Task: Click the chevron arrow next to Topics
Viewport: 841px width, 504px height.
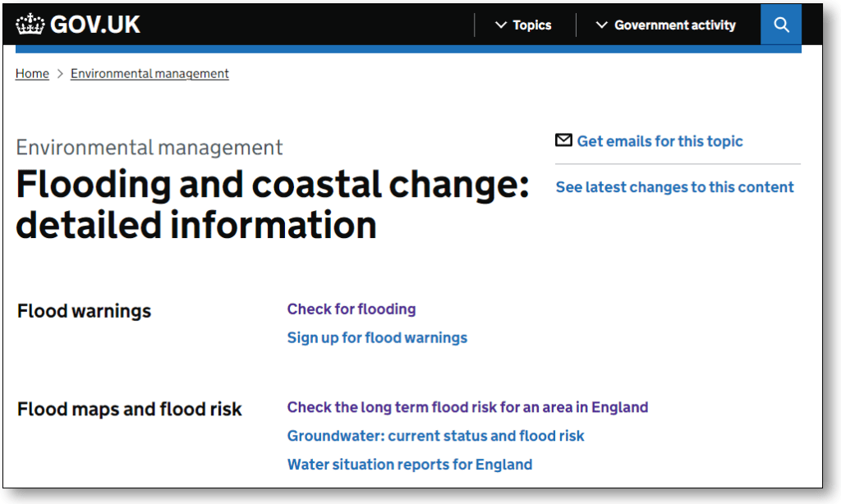Action: [501, 25]
